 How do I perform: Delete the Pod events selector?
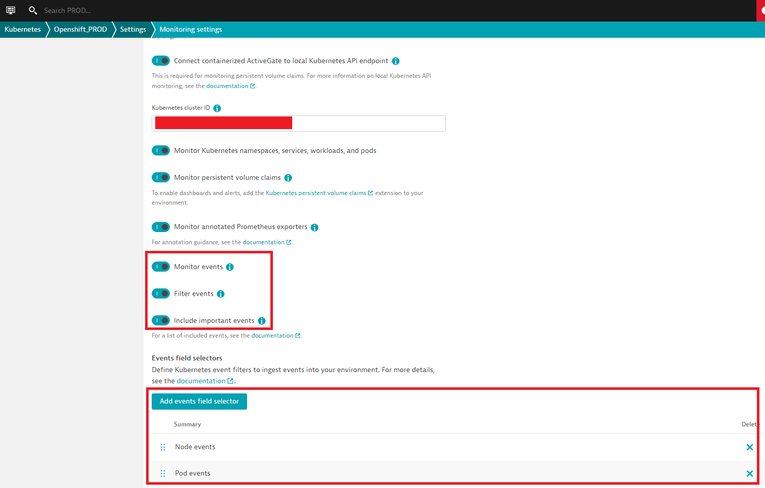(749, 473)
